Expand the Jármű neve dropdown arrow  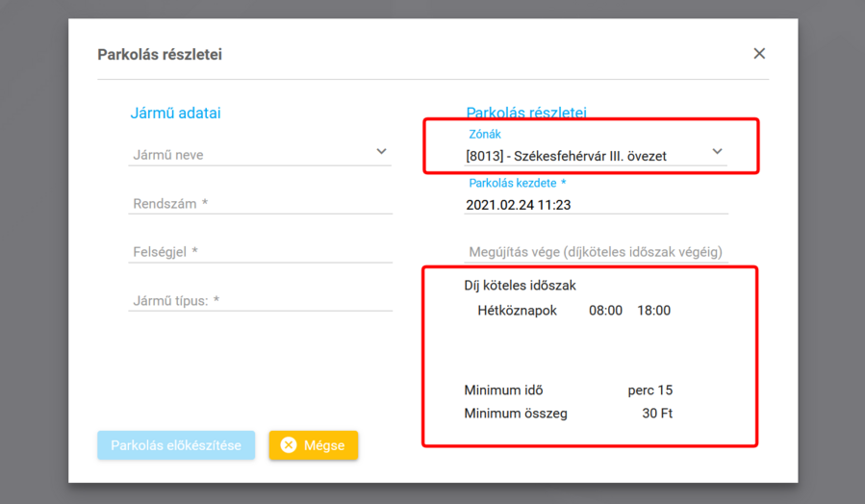pyautogui.click(x=381, y=152)
